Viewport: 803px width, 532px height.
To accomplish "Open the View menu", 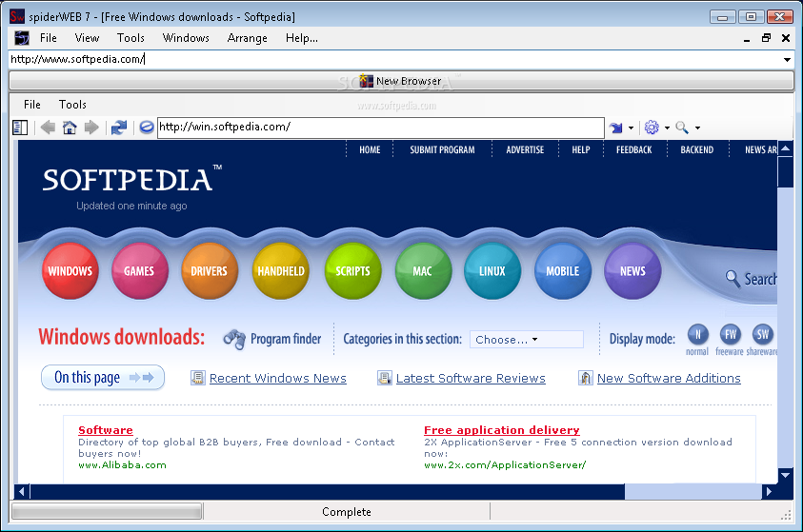I will tap(87, 38).
